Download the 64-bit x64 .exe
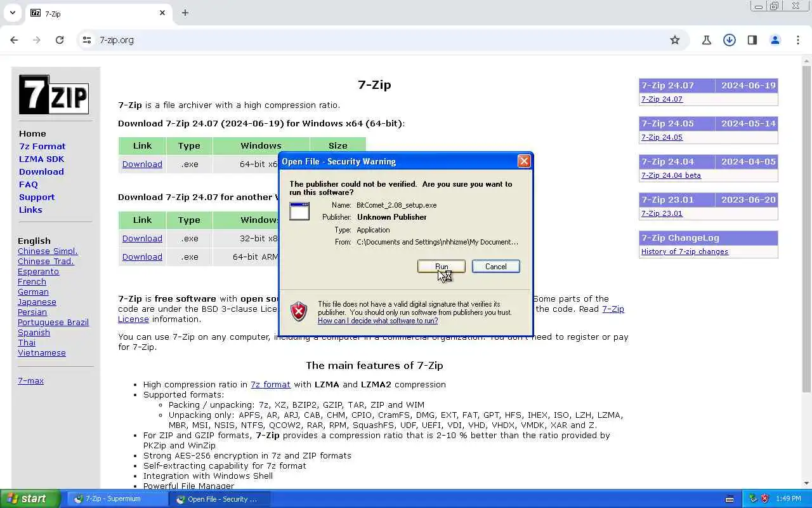Viewport: 812px width, 508px height. pos(142,164)
